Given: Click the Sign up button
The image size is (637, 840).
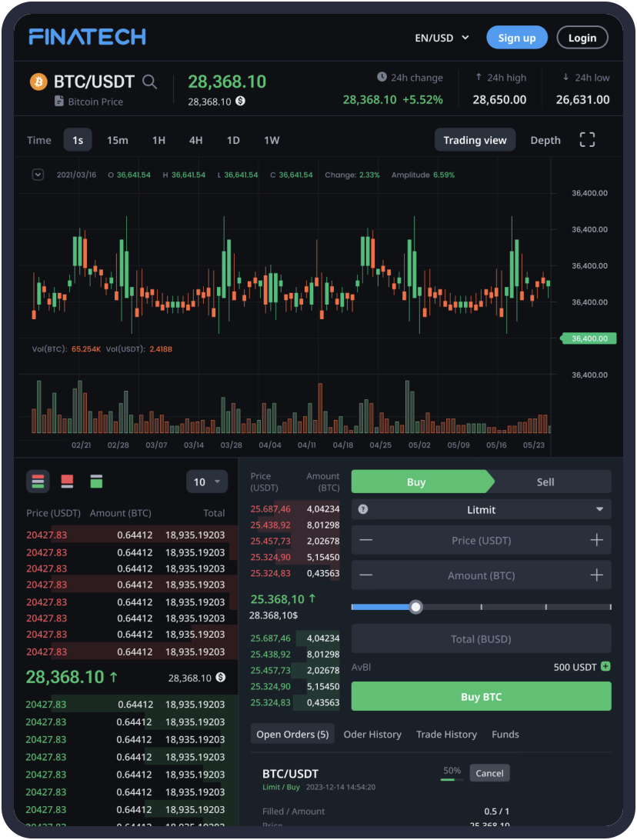Looking at the screenshot, I should pos(517,38).
